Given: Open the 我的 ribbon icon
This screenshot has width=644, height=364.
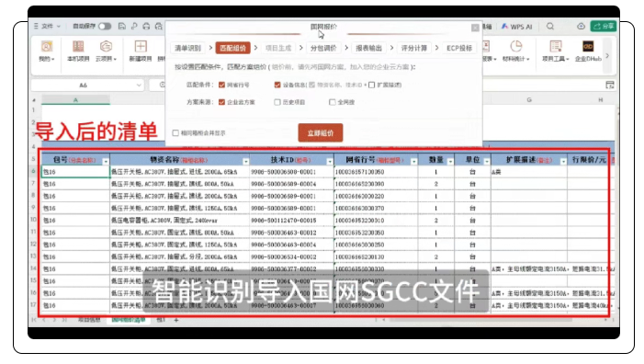Looking at the screenshot, I should point(47,51).
